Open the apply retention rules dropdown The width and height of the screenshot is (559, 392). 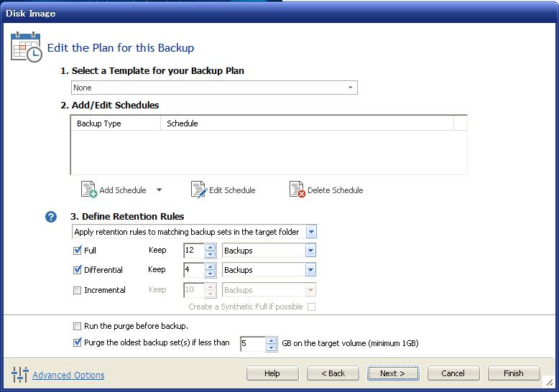click(311, 232)
